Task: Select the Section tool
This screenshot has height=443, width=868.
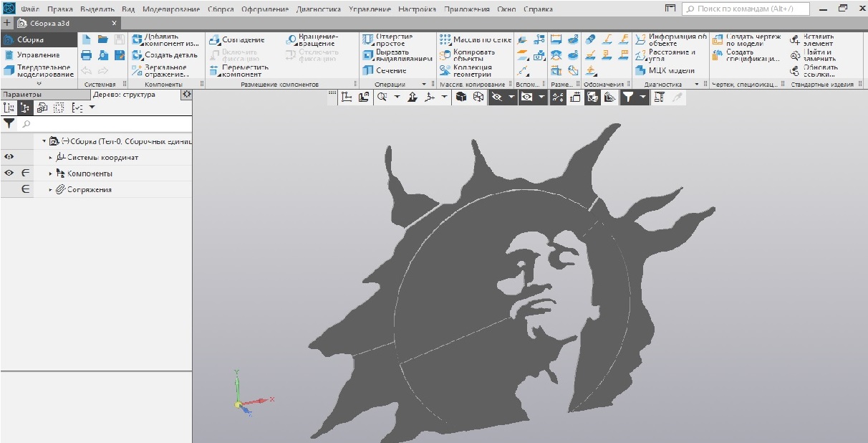Action: click(x=385, y=70)
